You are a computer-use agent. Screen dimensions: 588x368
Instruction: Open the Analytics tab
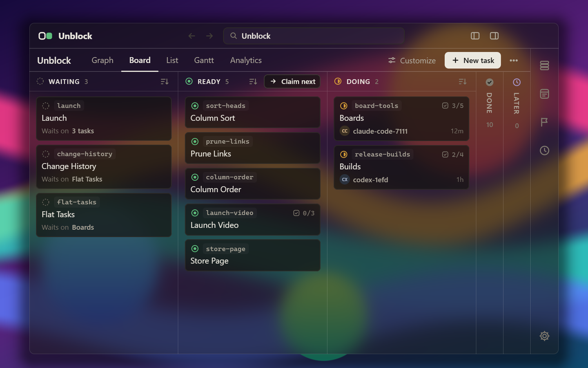click(x=246, y=60)
